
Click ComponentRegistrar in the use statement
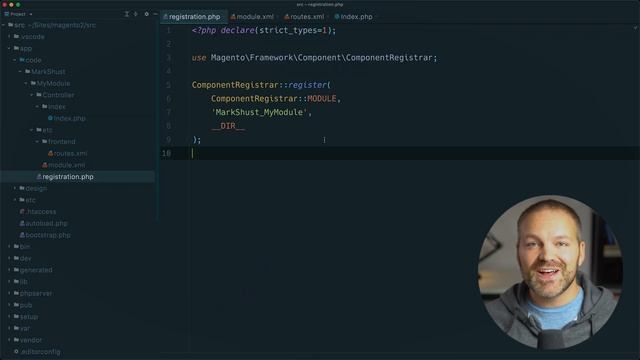[389, 58]
